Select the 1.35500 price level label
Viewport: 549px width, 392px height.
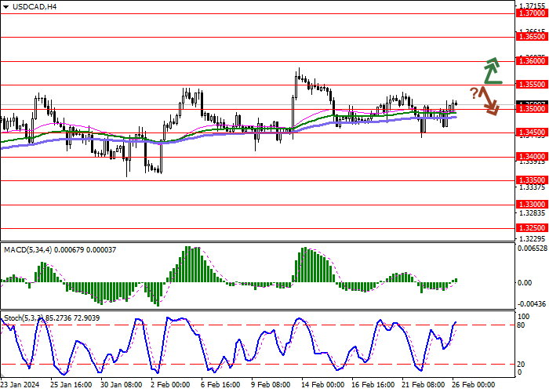533,85
